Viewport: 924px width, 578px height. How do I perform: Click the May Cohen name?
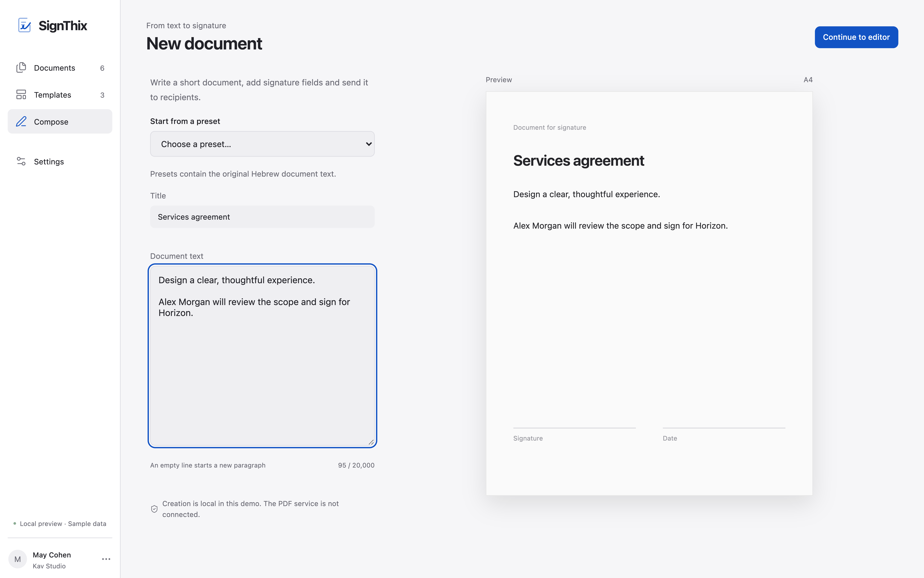pyautogui.click(x=52, y=555)
